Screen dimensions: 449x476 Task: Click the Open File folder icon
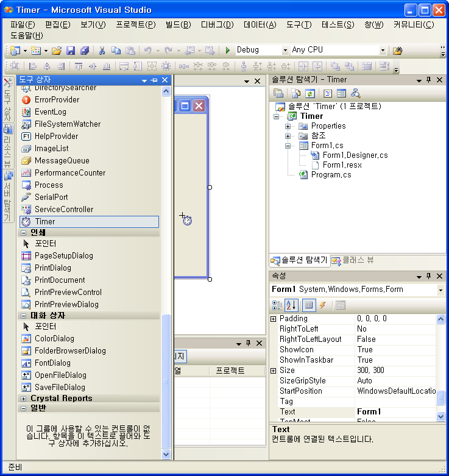tap(57, 50)
